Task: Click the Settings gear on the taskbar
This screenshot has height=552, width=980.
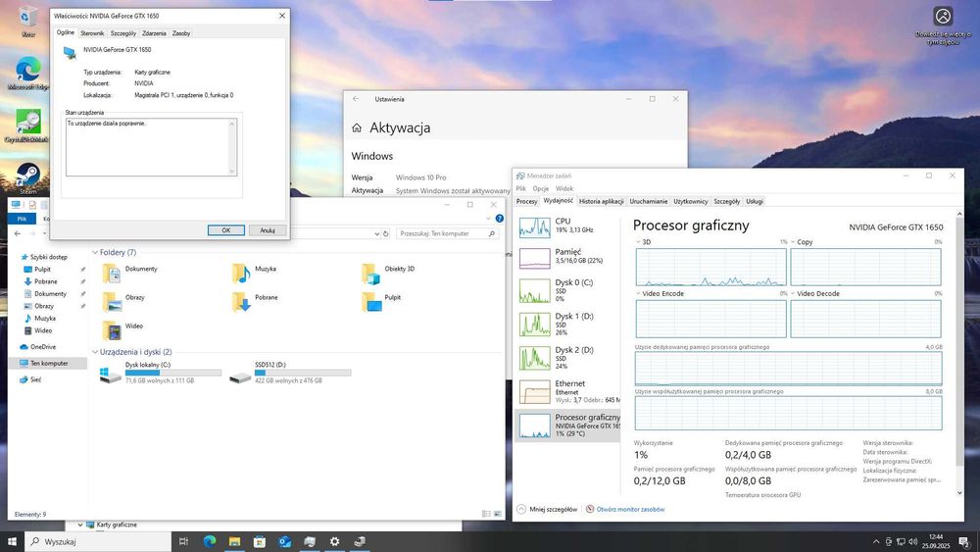Action: [x=334, y=541]
